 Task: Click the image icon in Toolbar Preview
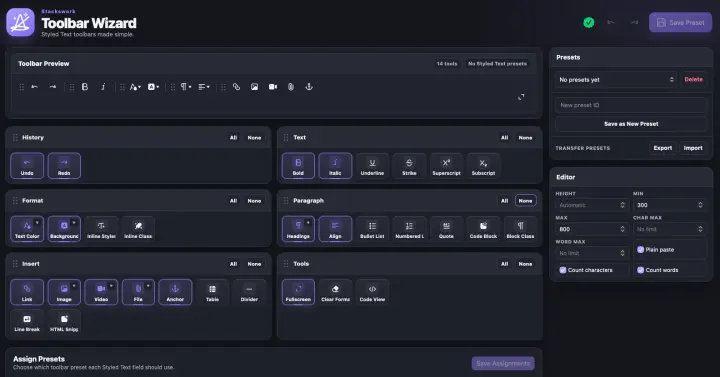(x=254, y=87)
